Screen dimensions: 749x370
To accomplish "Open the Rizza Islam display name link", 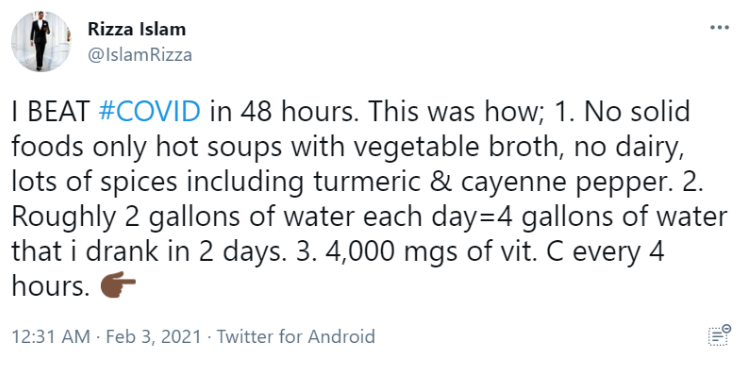I will [x=137, y=30].
